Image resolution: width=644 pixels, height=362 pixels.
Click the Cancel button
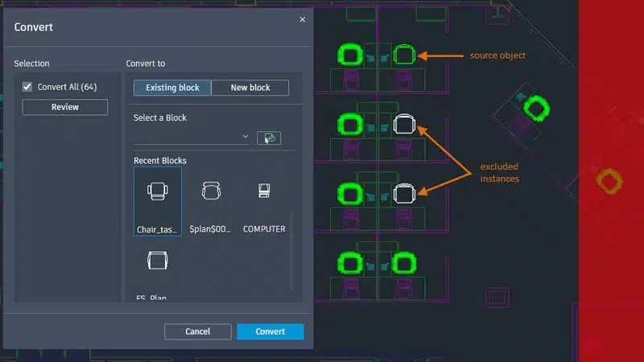tap(197, 331)
